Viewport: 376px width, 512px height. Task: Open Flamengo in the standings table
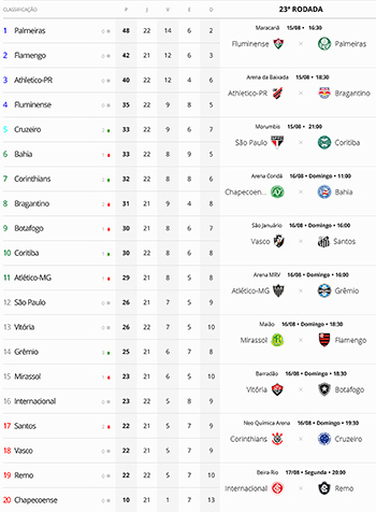30,56
